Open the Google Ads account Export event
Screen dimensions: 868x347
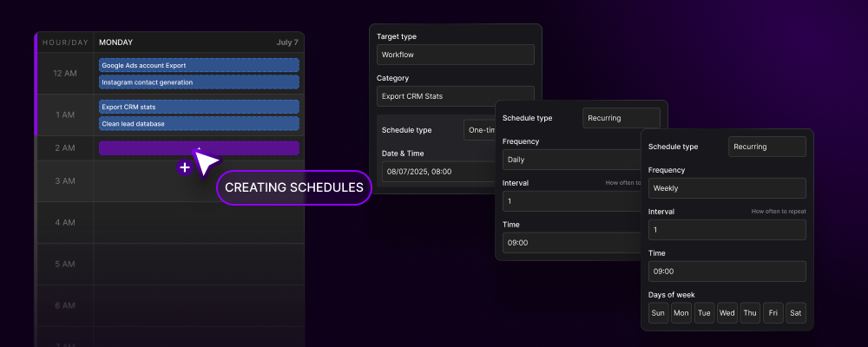tap(200, 65)
